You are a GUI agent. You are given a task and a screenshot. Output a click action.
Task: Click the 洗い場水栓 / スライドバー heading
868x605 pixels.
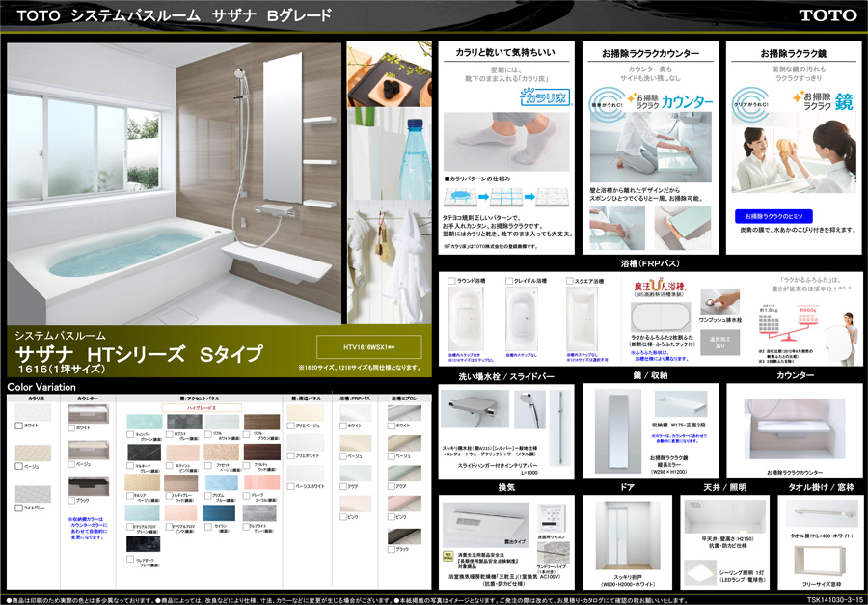point(506,375)
